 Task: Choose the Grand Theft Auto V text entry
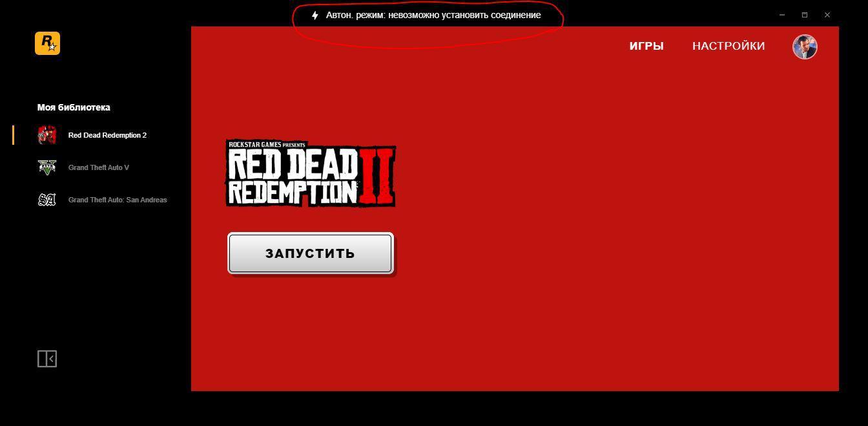tap(99, 167)
